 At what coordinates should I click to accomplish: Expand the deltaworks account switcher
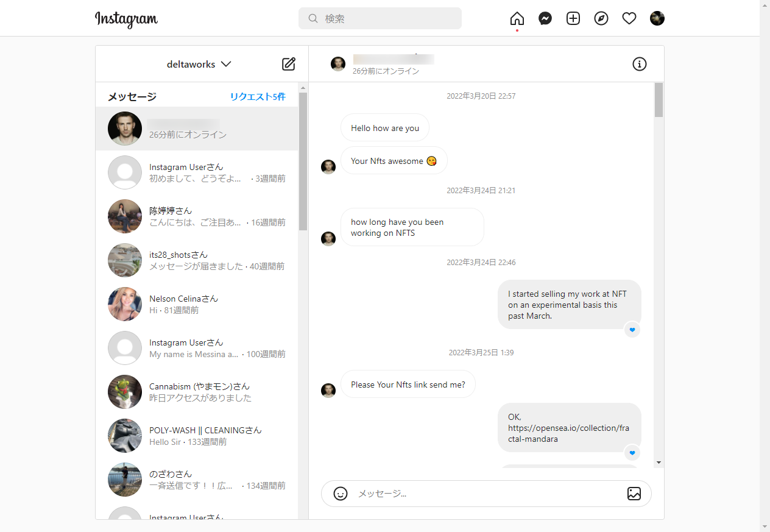pyautogui.click(x=199, y=64)
